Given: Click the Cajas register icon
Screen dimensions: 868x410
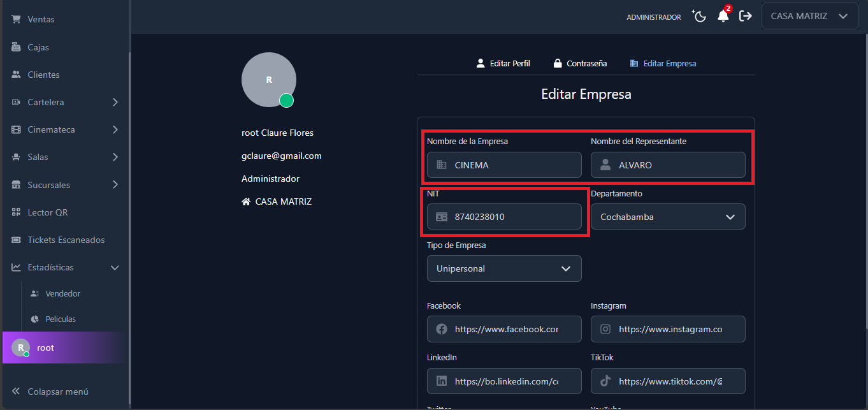Looking at the screenshot, I should coord(17,47).
